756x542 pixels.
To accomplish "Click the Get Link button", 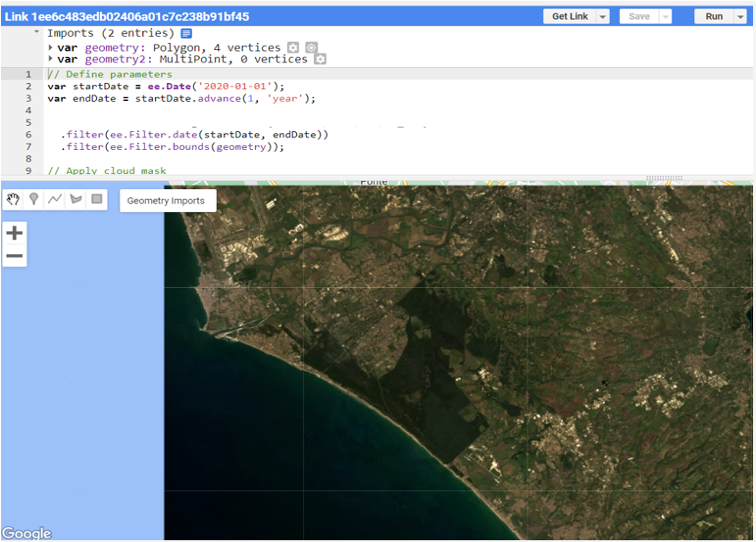I will pos(570,17).
